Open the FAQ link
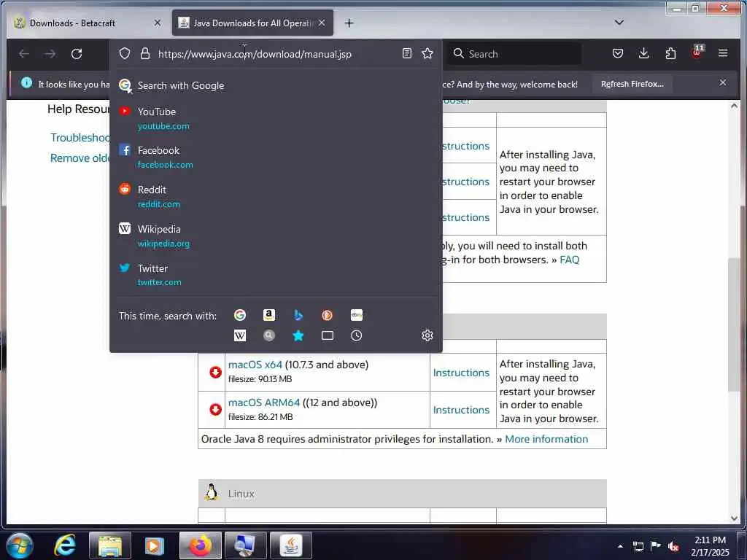 [569, 260]
